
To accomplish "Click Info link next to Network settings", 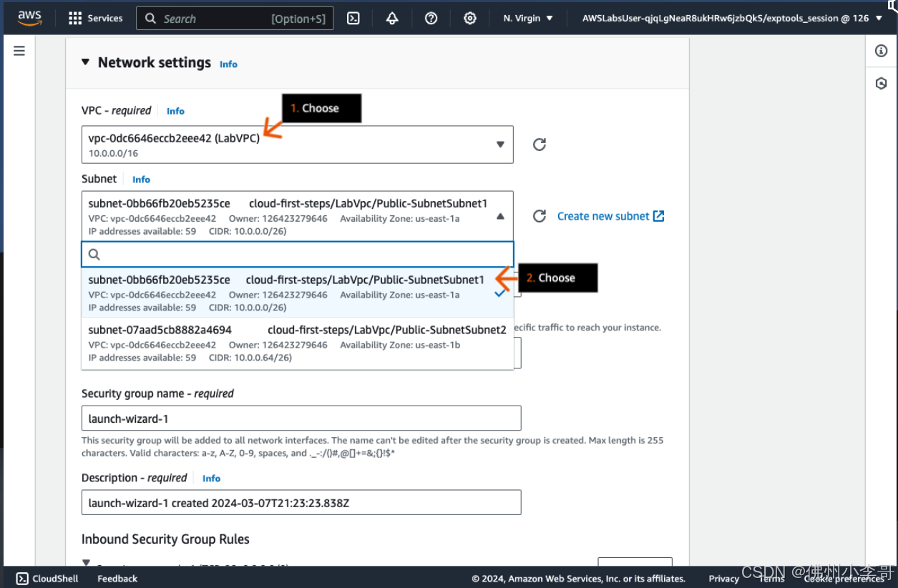I will pyautogui.click(x=228, y=64).
